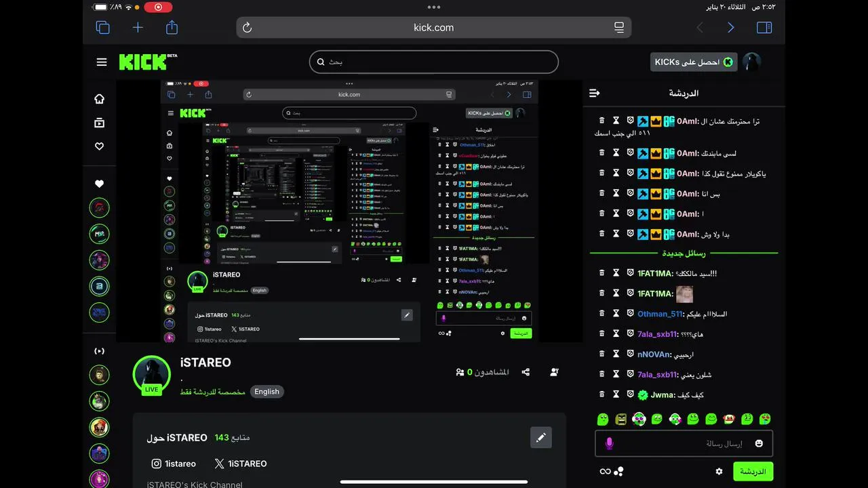The image size is (868, 488).
Task: Click the solid heart icon in sidebar
Action: coord(100,184)
